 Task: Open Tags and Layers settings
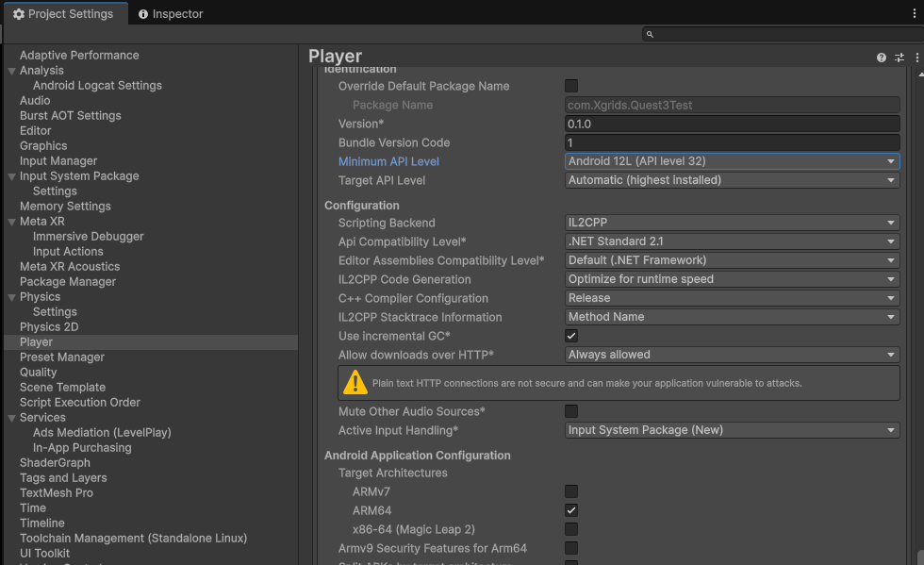click(x=63, y=477)
